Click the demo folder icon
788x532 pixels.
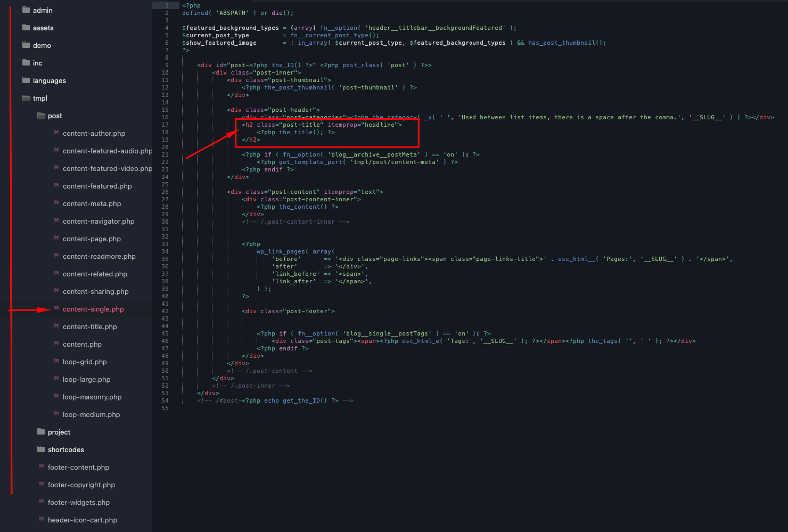point(26,45)
